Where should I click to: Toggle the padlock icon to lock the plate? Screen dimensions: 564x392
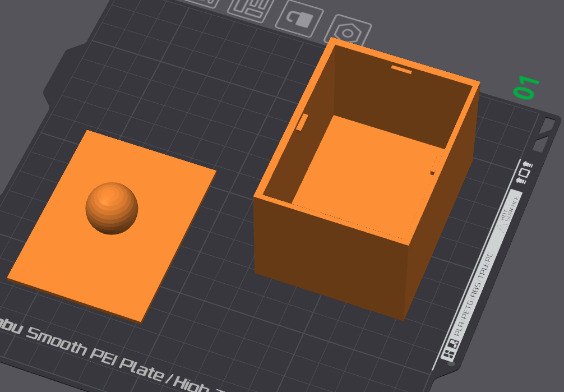click(x=299, y=18)
